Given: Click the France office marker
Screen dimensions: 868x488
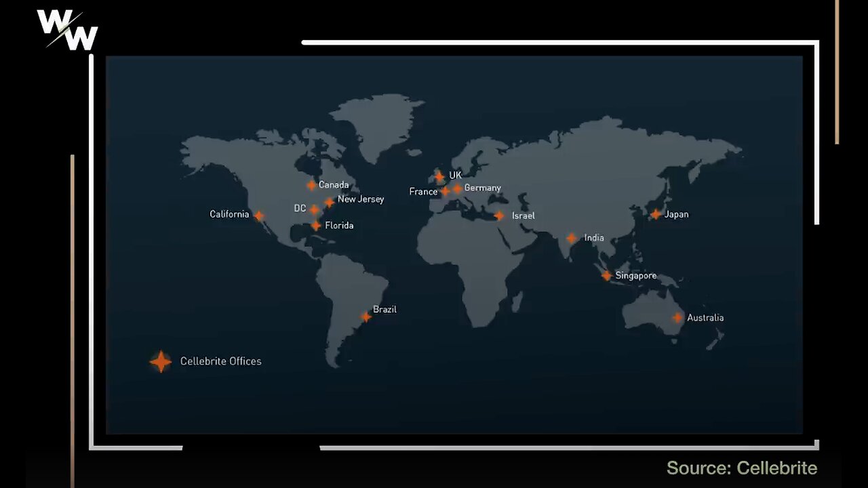Looking at the screenshot, I should pos(445,192).
